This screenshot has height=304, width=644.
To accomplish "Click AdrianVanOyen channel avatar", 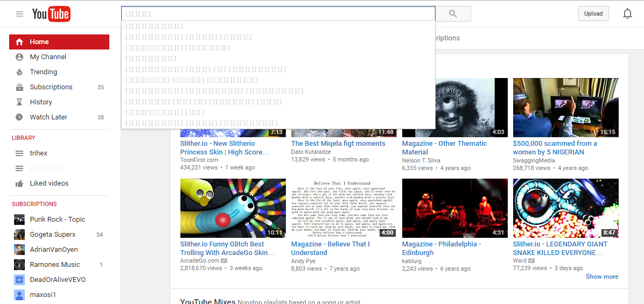I will pos(19,250).
